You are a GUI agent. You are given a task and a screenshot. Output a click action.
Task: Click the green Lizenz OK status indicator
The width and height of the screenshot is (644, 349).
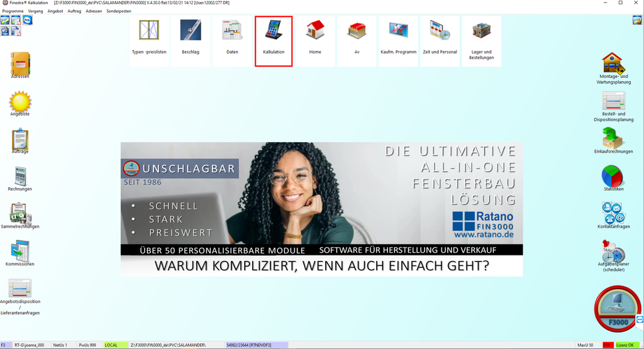[x=626, y=345]
